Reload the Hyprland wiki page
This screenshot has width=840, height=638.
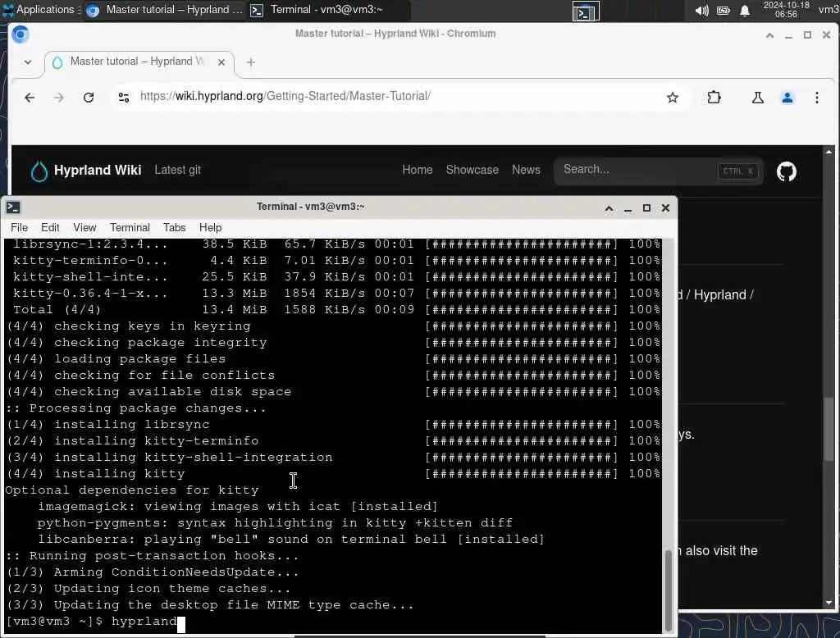click(x=89, y=98)
